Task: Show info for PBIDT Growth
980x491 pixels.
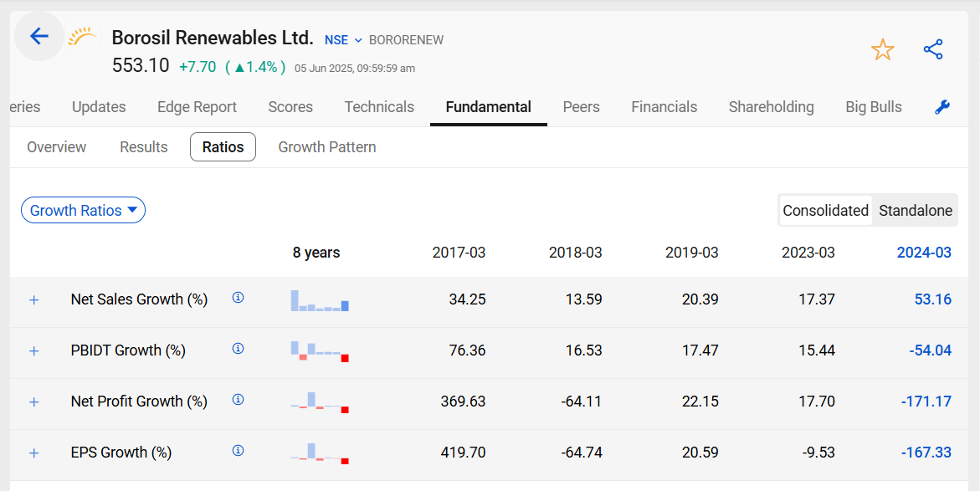Action: pos(238,349)
